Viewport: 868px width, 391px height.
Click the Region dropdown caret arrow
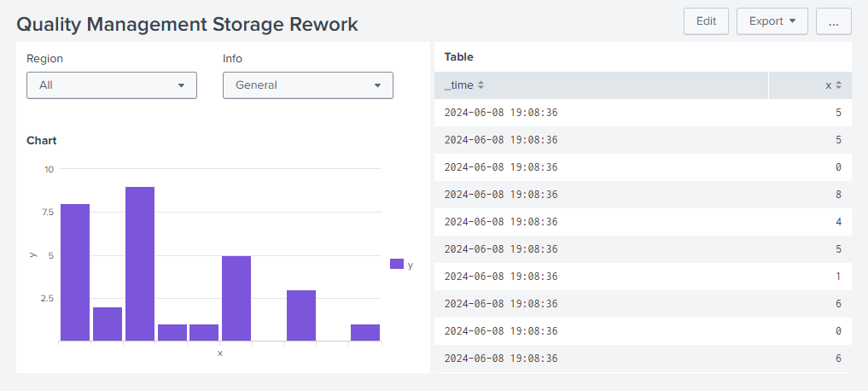[181, 85]
